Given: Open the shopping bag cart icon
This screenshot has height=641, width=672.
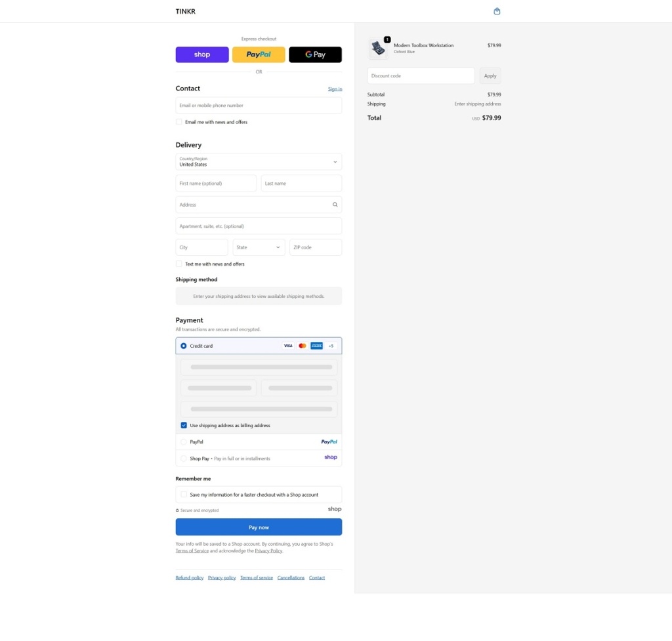Looking at the screenshot, I should point(497,11).
